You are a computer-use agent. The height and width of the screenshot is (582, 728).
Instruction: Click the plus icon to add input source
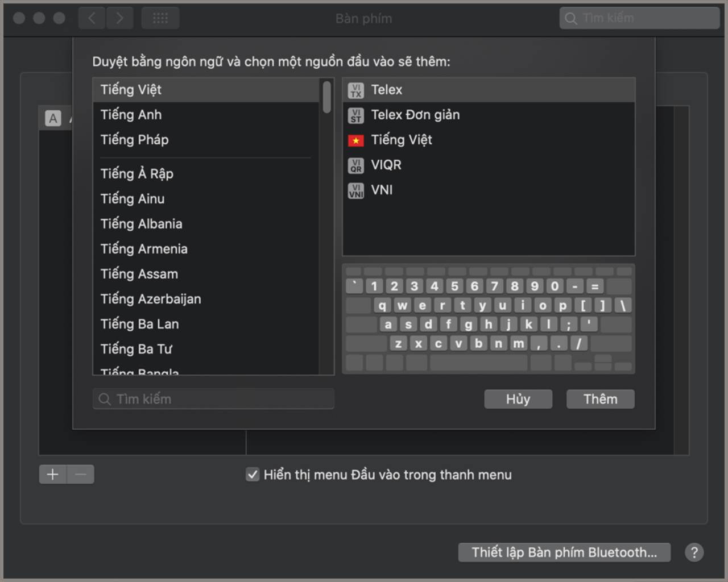(x=53, y=474)
